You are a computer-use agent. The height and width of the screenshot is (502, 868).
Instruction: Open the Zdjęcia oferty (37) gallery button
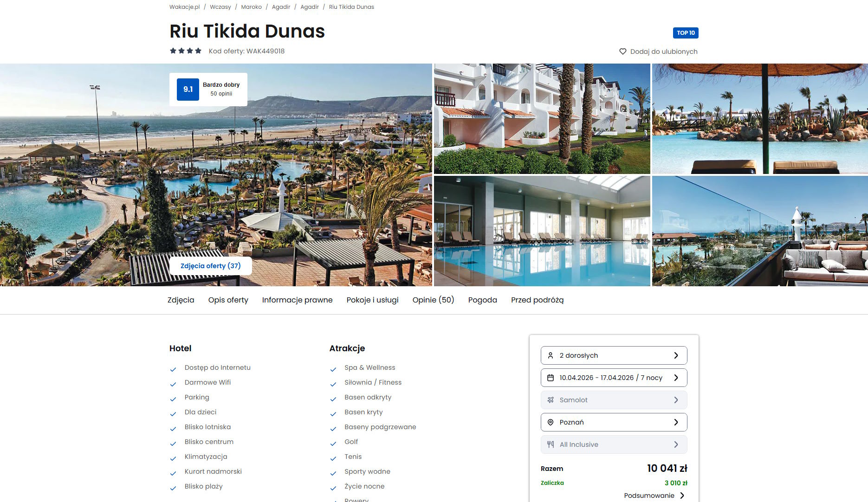coord(210,266)
